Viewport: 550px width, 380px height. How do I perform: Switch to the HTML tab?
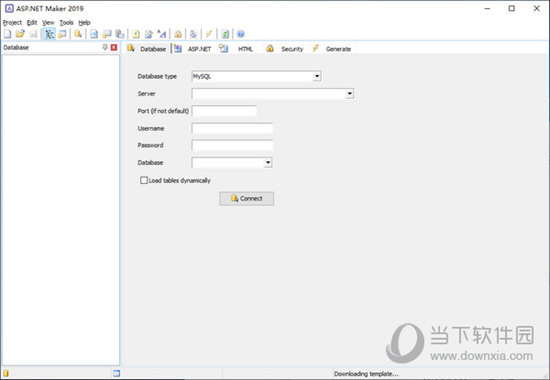[x=236, y=49]
